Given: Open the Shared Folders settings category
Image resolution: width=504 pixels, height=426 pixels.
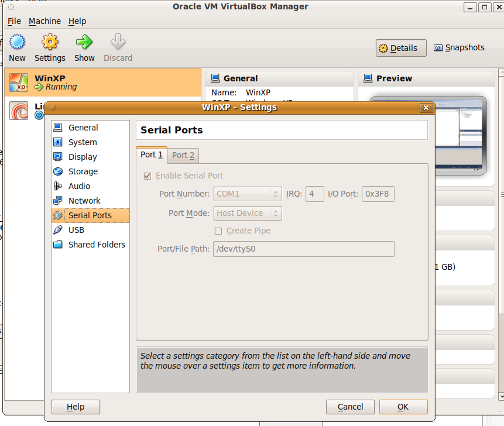Looking at the screenshot, I should click(90, 245).
